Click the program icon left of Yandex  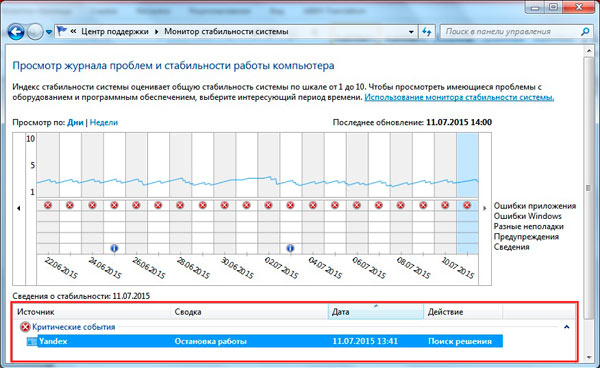[x=31, y=341]
